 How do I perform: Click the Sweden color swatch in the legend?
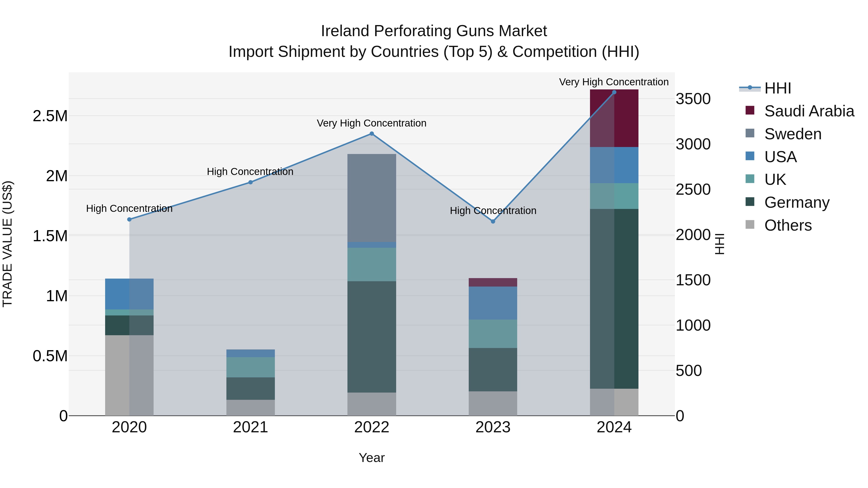point(750,133)
